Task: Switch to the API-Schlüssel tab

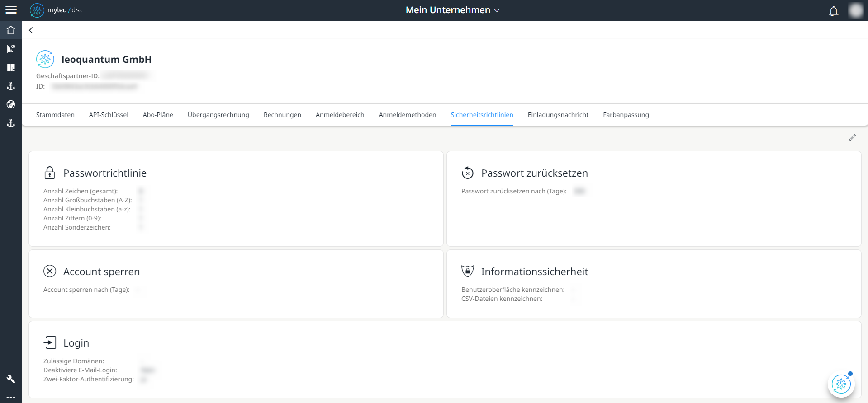Action: coord(109,115)
